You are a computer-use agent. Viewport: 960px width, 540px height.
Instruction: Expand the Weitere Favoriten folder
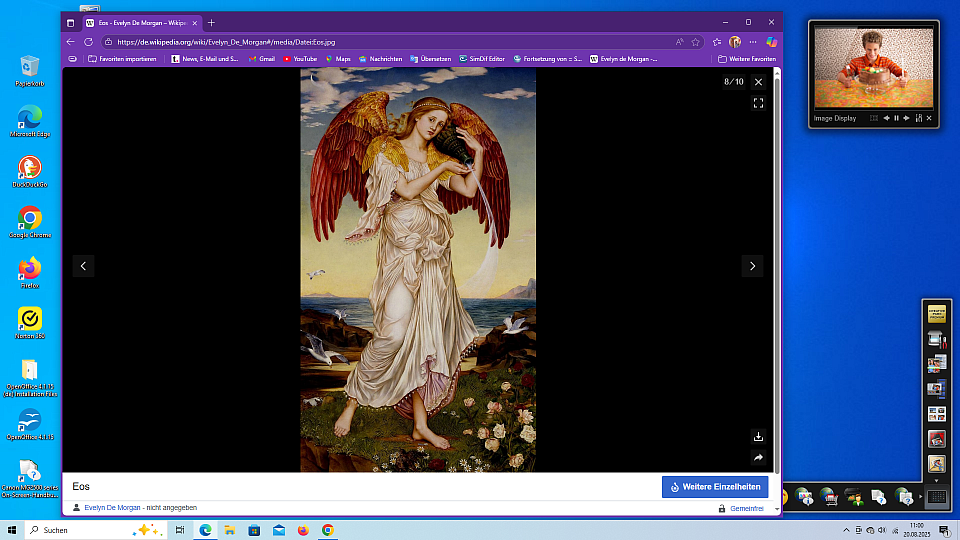tap(747, 59)
